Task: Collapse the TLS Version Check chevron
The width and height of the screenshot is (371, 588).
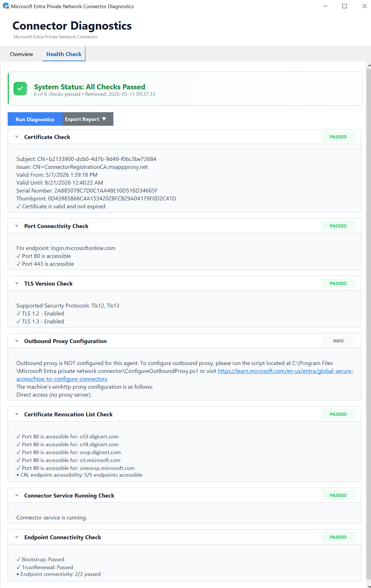Action: (17, 283)
